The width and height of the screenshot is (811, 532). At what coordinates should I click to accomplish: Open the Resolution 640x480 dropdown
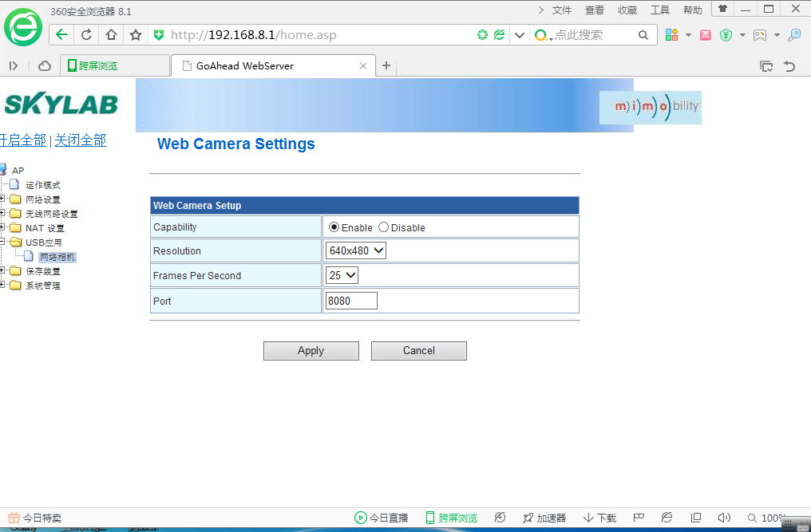pos(356,250)
